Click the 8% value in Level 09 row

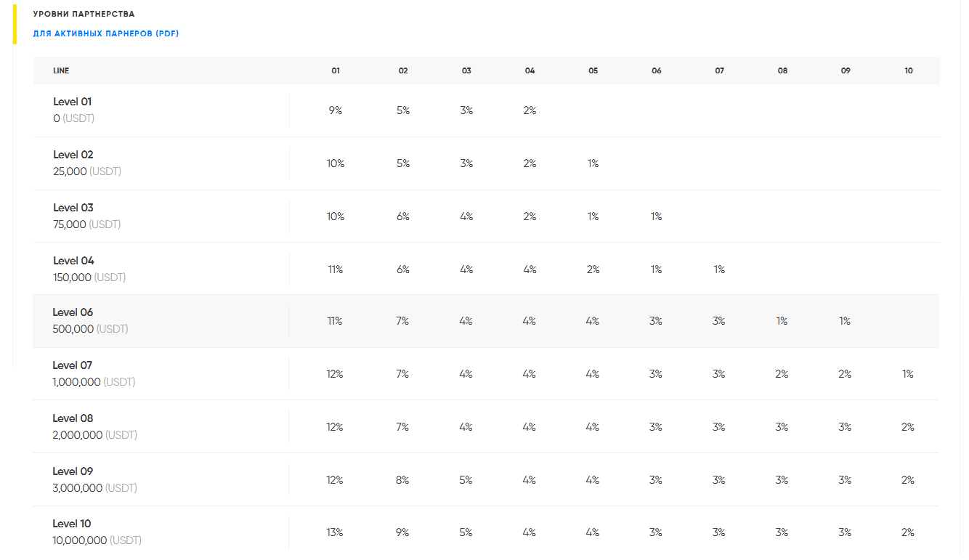tap(402, 480)
